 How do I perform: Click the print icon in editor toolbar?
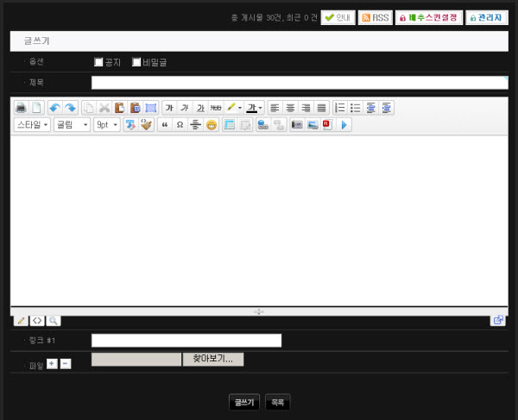click(x=22, y=108)
